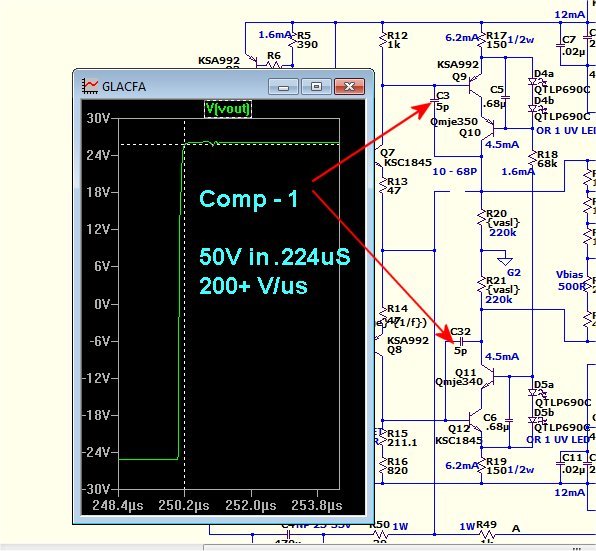This screenshot has height=551, width=596.
Task: Click the 6.2mA label beside R17
Action: 461,38
